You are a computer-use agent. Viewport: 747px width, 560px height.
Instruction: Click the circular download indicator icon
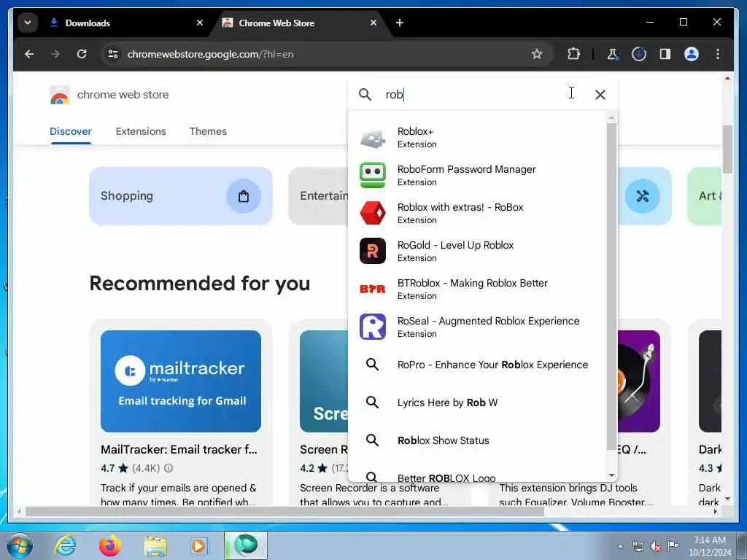click(639, 54)
